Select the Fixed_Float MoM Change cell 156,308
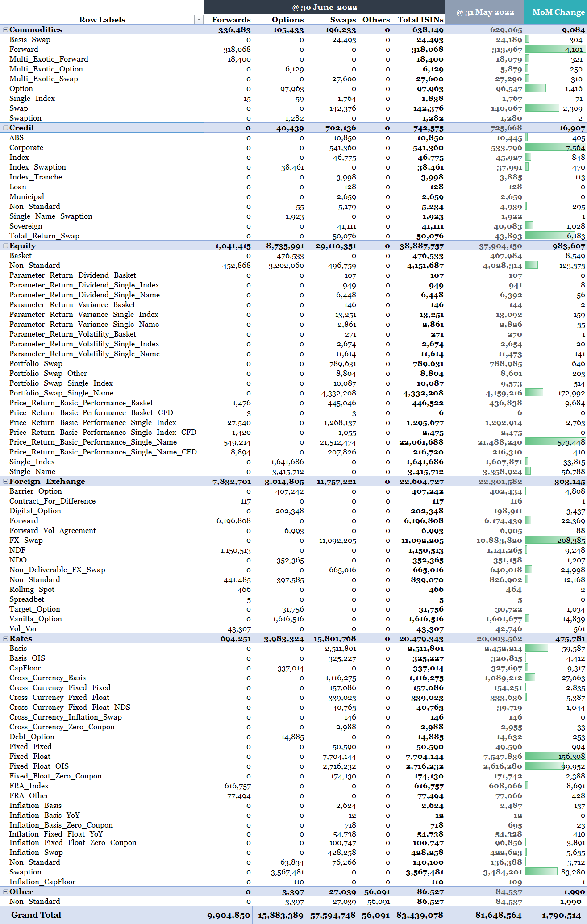This screenshot has height=924, width=587. [x=555, y=757]
